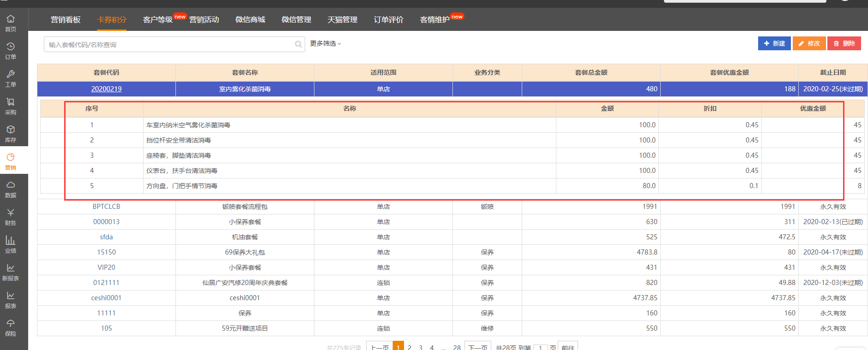This screenshot has height=350, width=868.
Task: Sort by the 套餐代码 column header
Action: coord(106,72)
